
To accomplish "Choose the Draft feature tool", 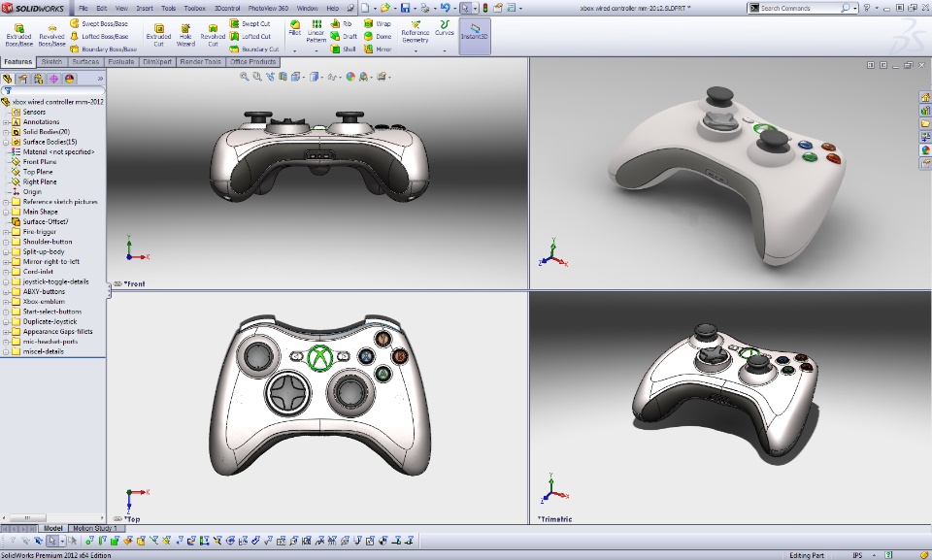I will (344, 36).
